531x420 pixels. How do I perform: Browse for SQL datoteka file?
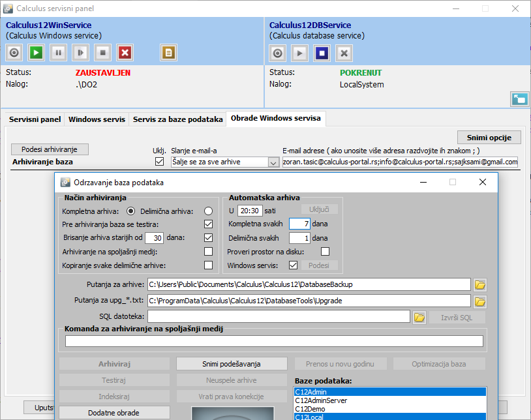click(x=419, y=317)
